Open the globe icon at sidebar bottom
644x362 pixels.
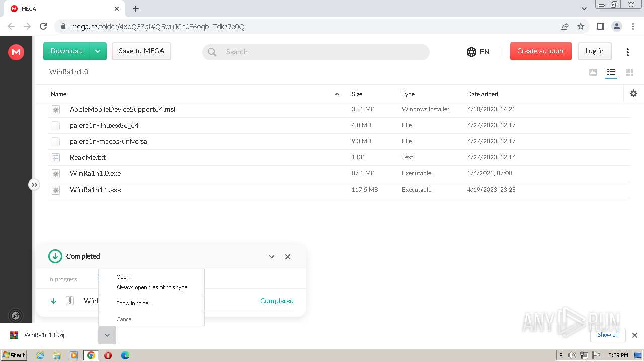[16, 316]
